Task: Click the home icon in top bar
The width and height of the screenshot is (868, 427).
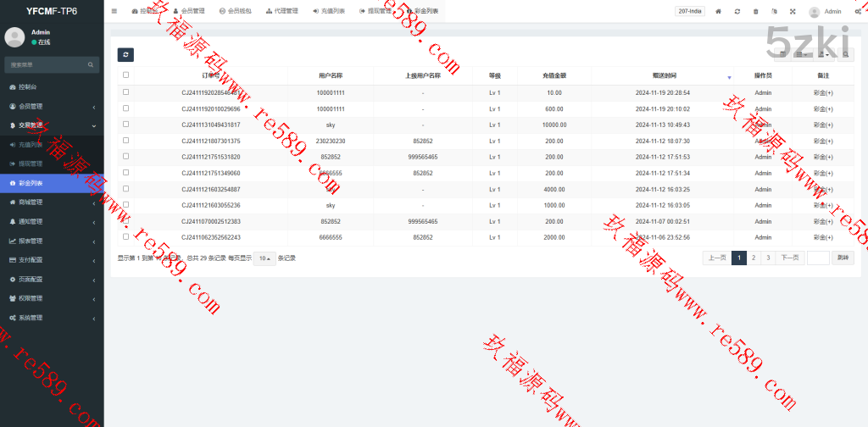Action: (719, 12)
